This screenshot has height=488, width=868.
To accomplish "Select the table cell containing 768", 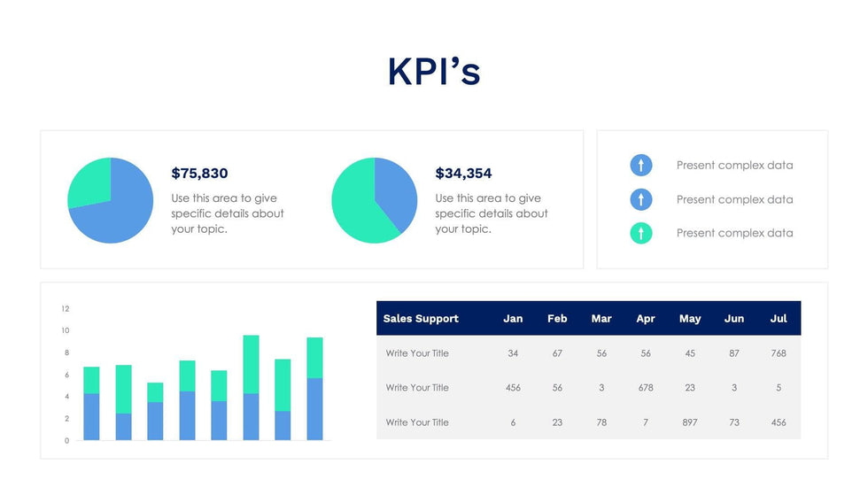I will coord(779,353).
